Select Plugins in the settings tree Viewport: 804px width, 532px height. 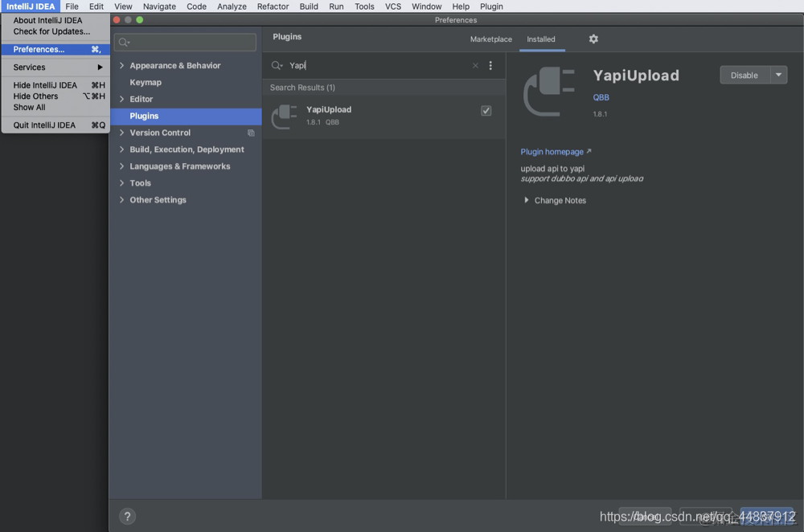click(x=186, y=116)
